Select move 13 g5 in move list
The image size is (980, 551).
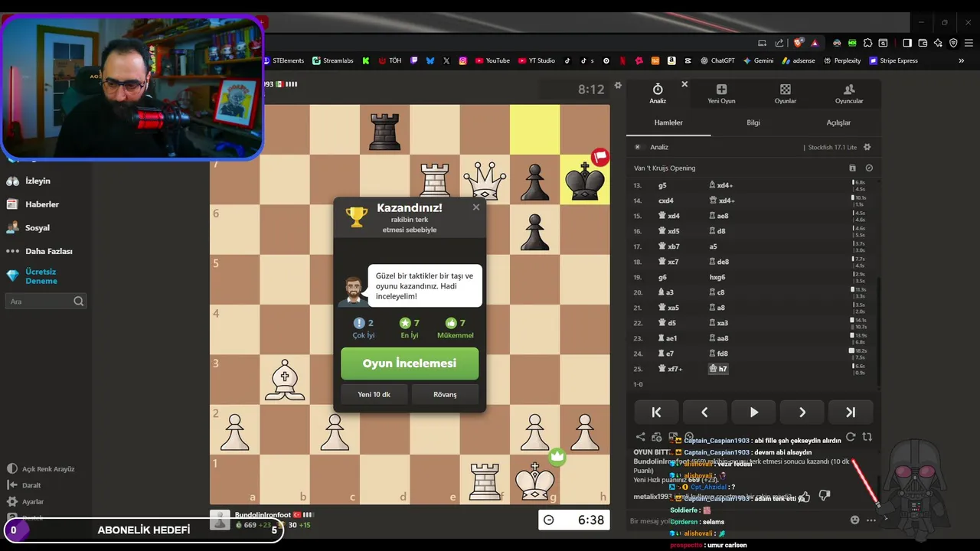[662, 185]
